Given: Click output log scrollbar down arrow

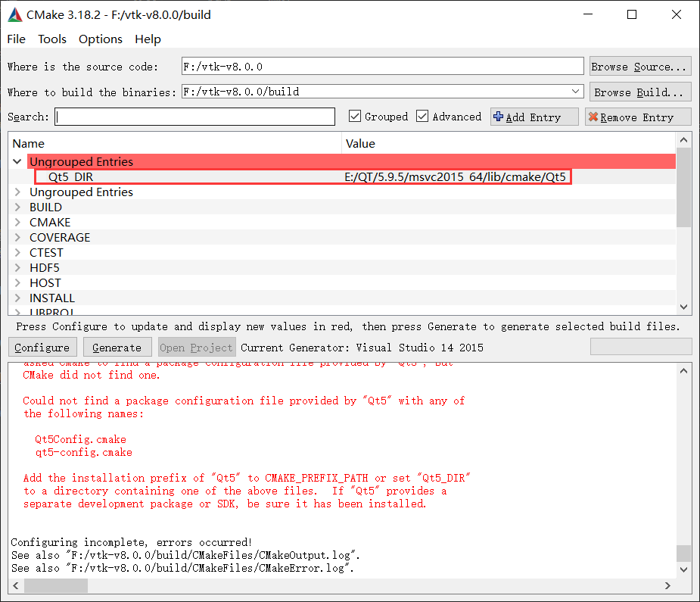Looking at the screenshot, I should (683, 569).
